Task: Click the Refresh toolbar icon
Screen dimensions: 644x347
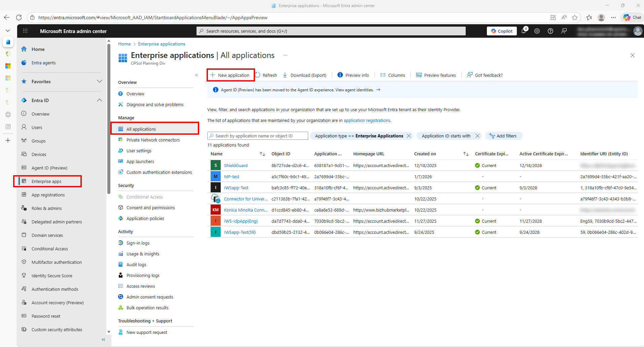Action: [x=258, y=75]
